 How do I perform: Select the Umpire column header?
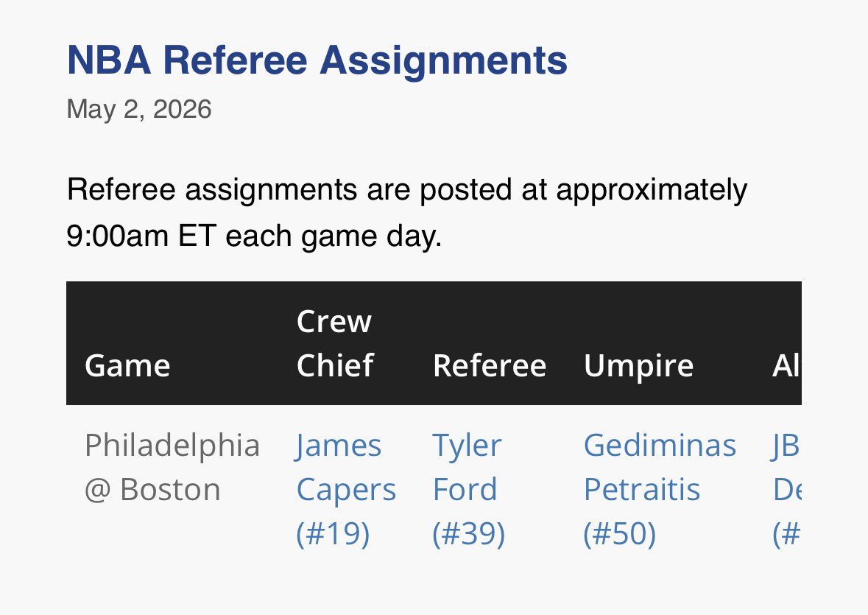click(638, 366)
